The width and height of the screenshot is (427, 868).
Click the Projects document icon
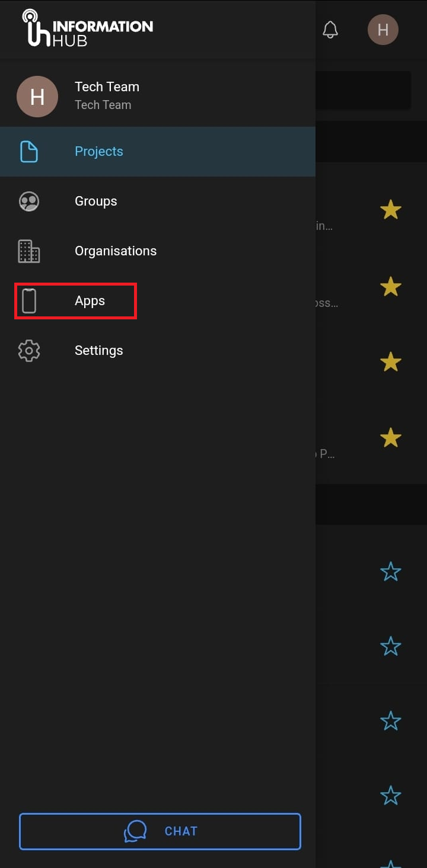pos(29,152)
